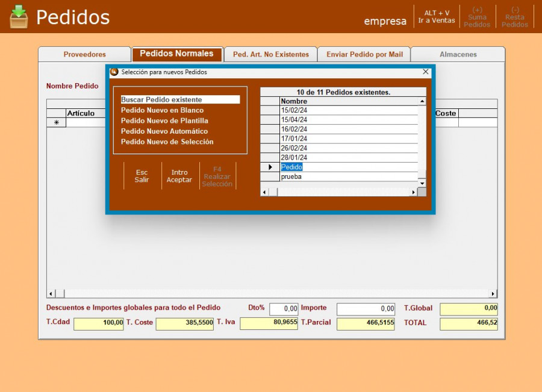The height and width of the screenshot is (392, 542).
Task: Select the 15/04/24 order row
Action: 348,120
